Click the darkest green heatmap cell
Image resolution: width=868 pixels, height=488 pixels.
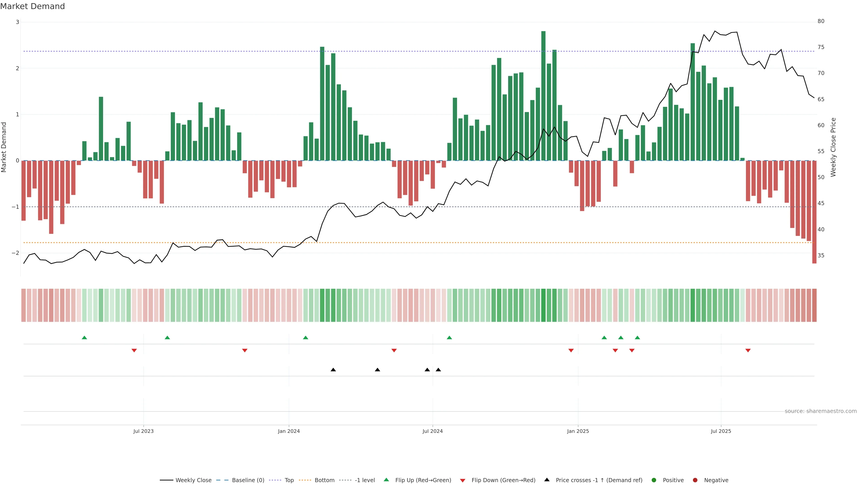(x=543, y=305)
